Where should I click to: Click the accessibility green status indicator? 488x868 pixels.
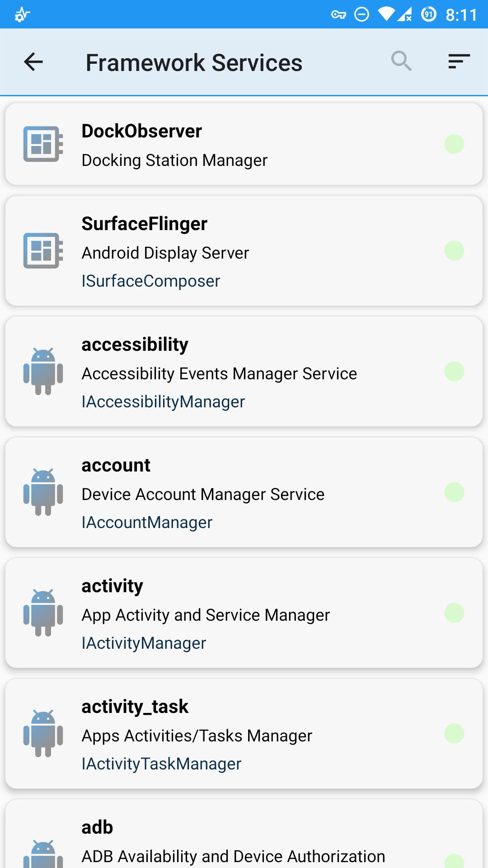click(x=454, y=372)
